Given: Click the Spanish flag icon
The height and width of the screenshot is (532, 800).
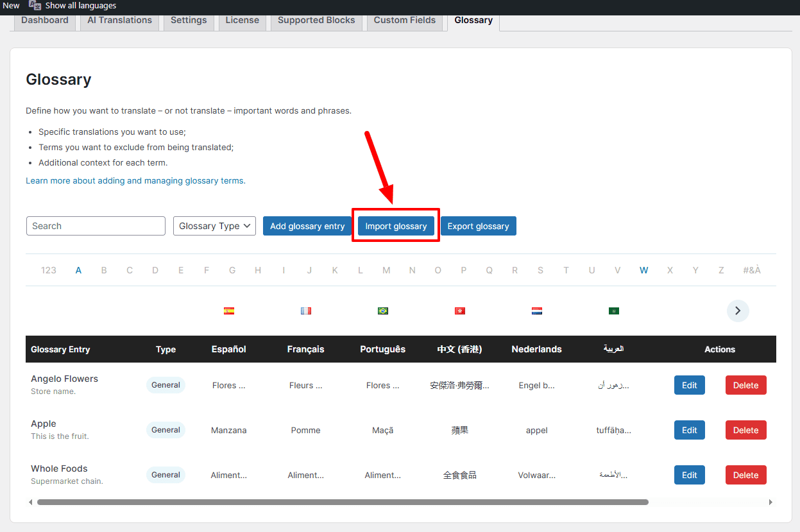Looking at the screenshot, I should 229,311.
